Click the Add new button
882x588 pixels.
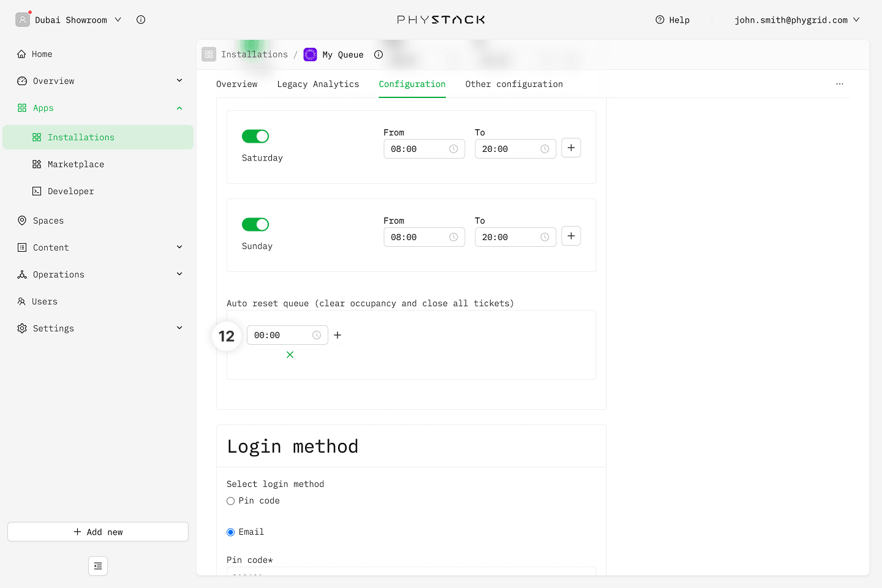pyautogui.click(x=98, y=532)
